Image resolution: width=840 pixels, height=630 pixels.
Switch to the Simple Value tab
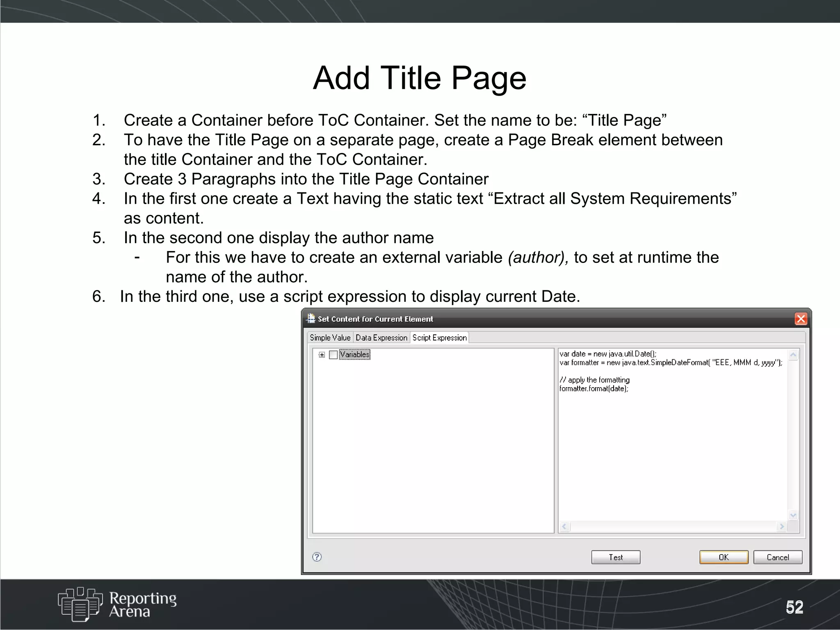pos(330,338)
